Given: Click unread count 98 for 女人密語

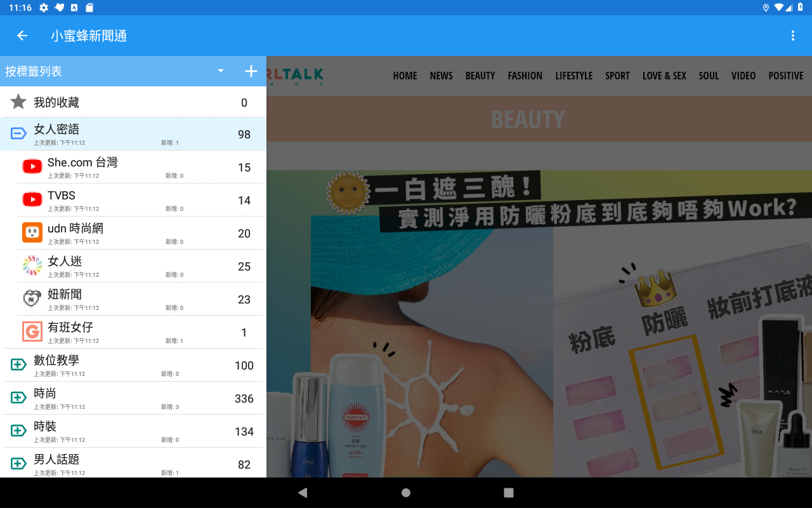Looking at the screenshot, I should (x=244, y=135).
